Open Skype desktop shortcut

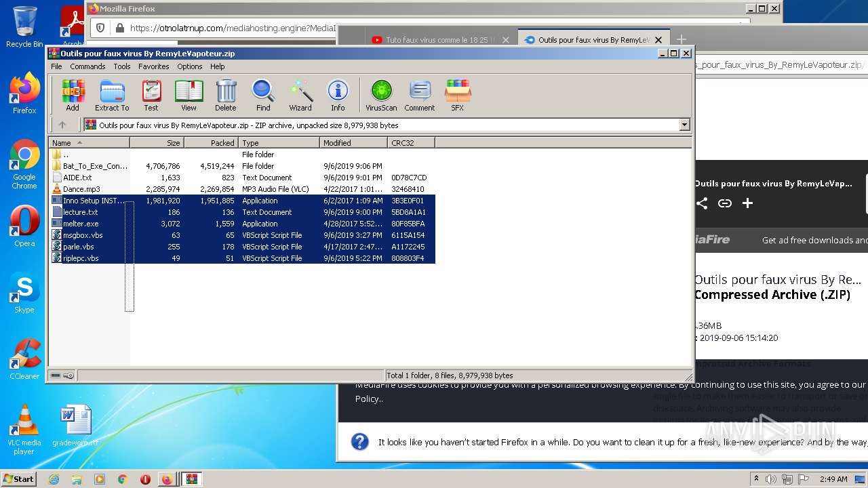(24, 293)
